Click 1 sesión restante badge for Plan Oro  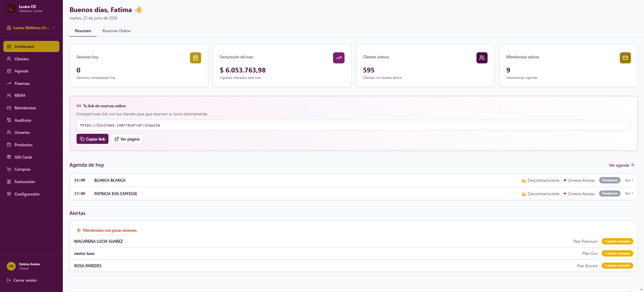click(x=617, y=253)
